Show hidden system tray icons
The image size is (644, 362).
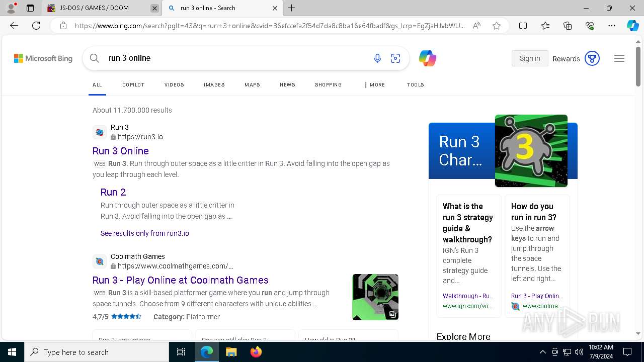tap(542, 352)
